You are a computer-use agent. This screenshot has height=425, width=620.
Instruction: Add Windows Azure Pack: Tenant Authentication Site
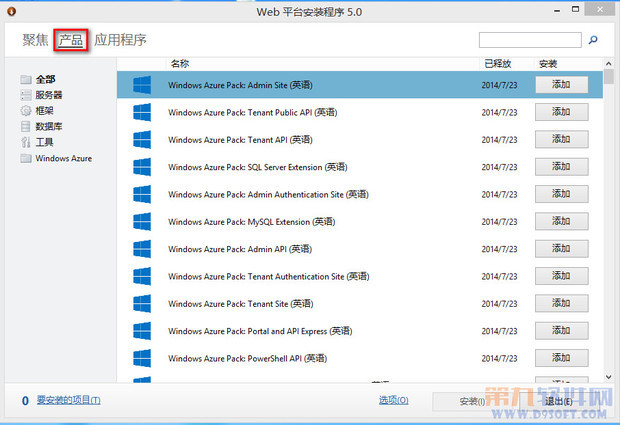pos(561,276)
